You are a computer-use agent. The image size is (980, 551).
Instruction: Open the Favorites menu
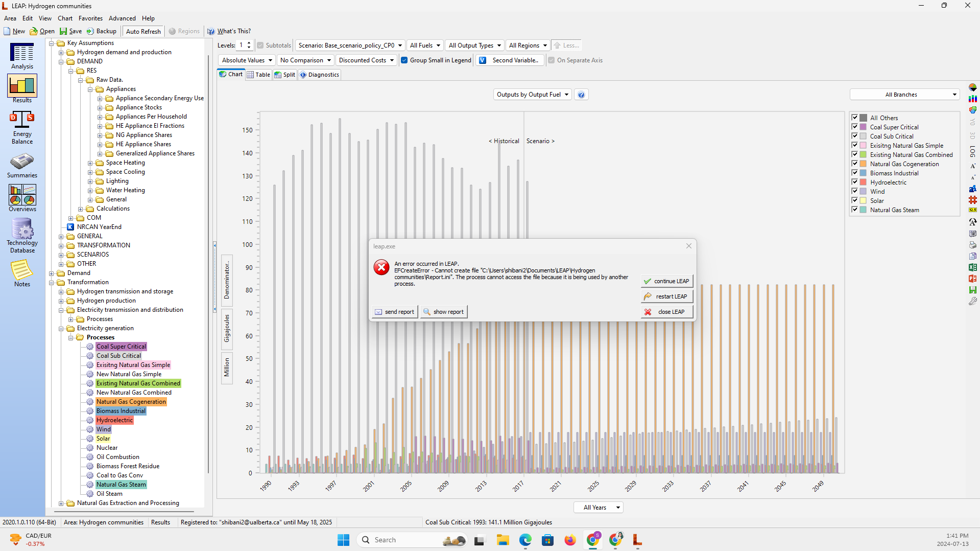90,18
